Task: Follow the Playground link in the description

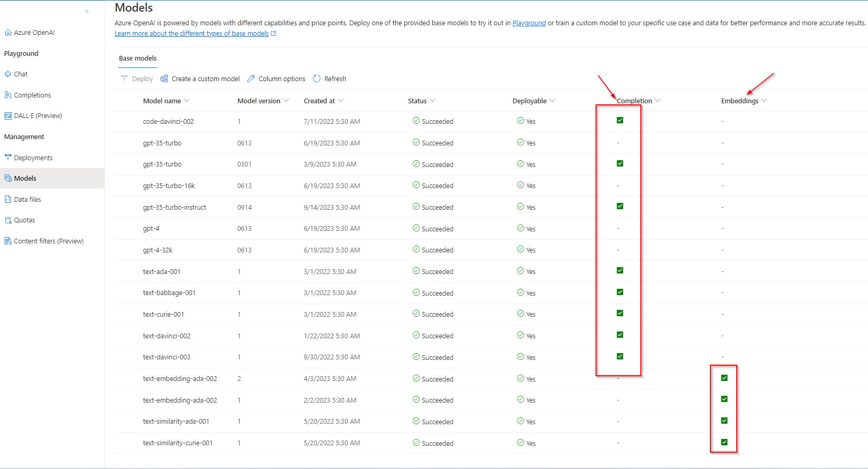Action: [x=529, y=23]
